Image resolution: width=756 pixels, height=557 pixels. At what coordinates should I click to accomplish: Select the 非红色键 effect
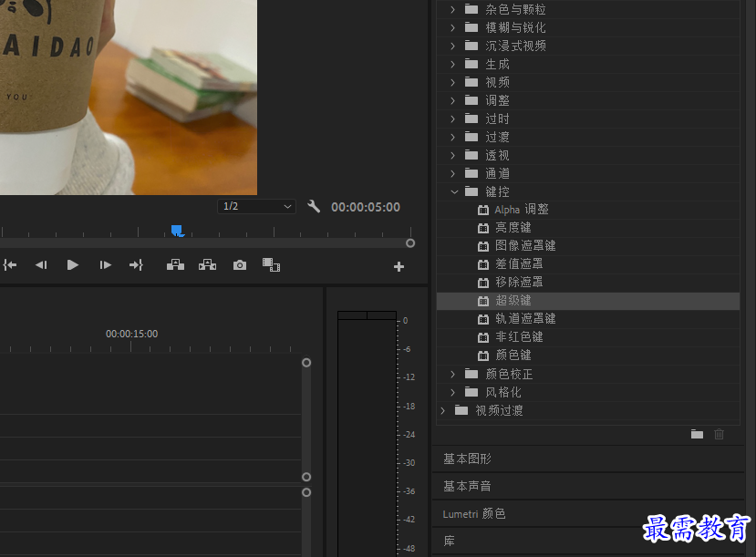click(x=588, y=336)
